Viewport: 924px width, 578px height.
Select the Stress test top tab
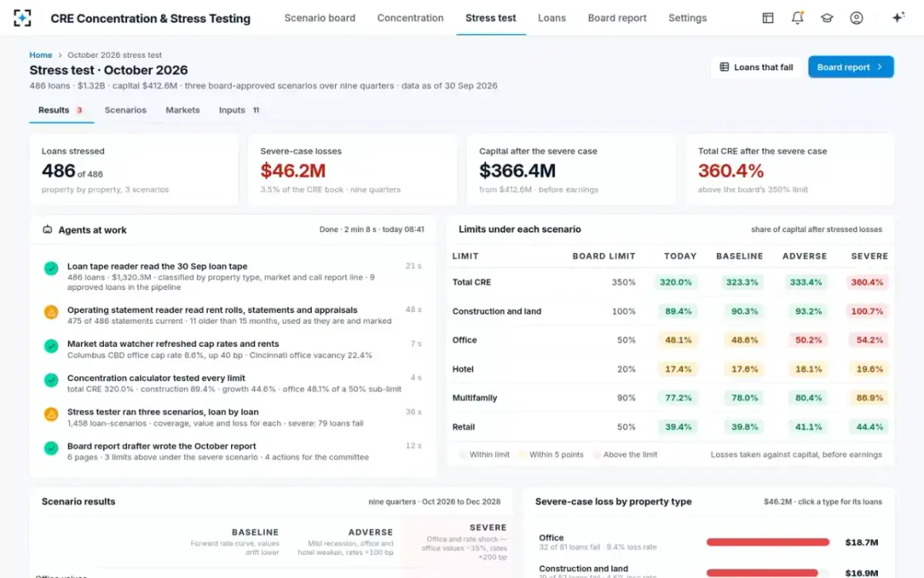tap(490, 18)
